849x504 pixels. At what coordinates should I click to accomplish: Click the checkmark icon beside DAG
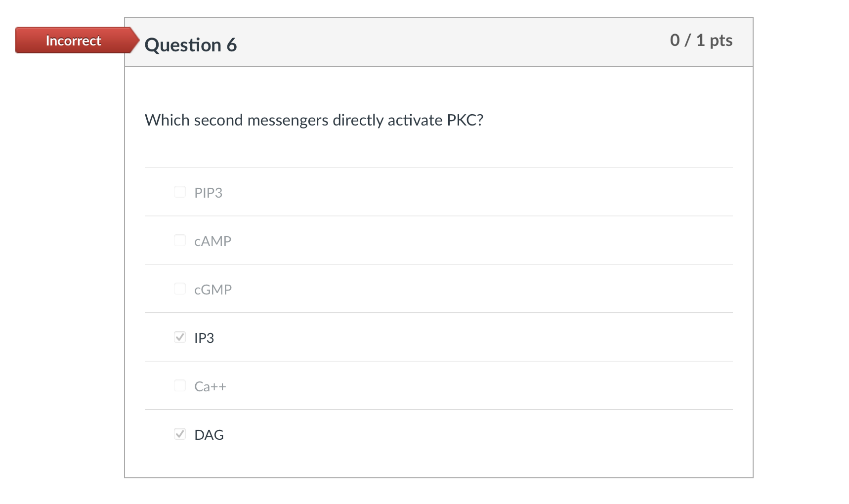point(179,434)
